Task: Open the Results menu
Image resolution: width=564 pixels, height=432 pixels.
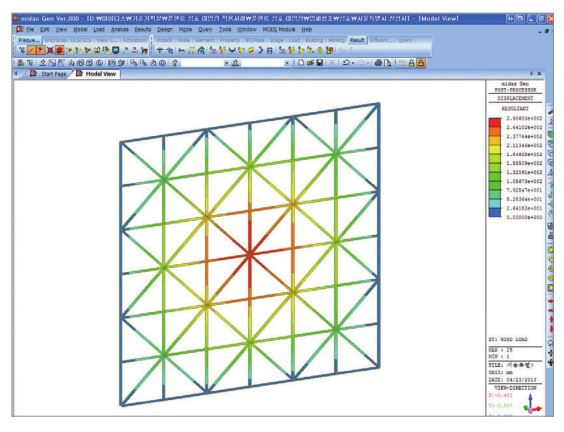Action: pyautogui.click(x=143, y=29)
